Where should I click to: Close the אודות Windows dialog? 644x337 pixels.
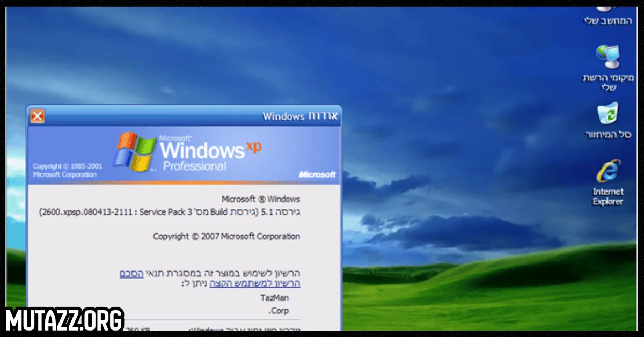point(36,116)
